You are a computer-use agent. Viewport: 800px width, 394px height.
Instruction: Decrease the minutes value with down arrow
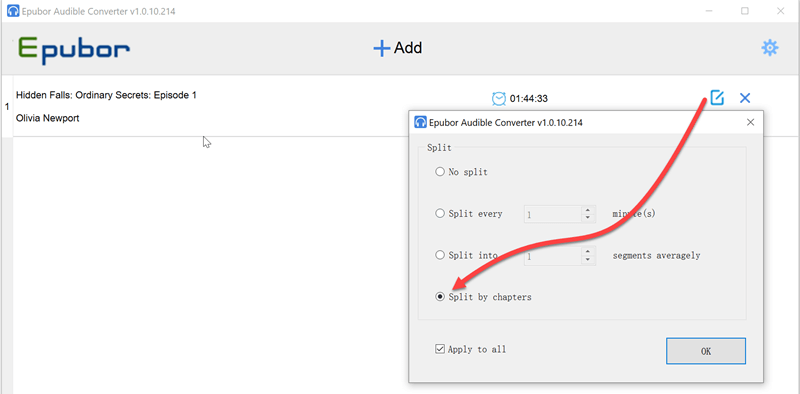[588, 218]
